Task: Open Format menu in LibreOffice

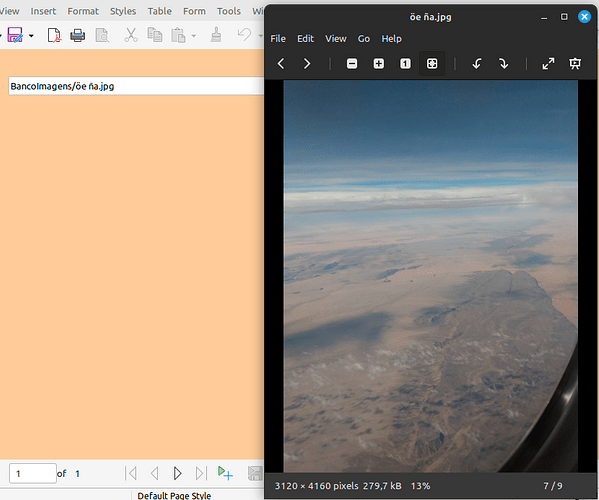Action: pyautogui.click(x=83, y=11)
